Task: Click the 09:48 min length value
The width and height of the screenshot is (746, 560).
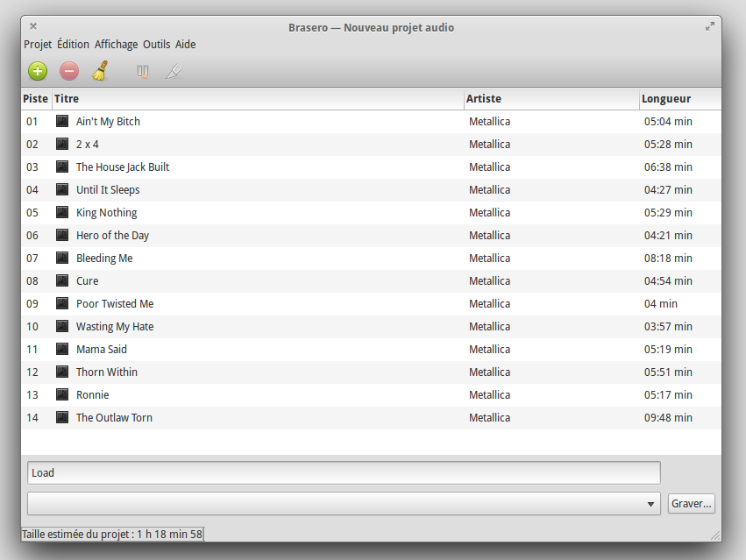Action: [x=668, y=418]
